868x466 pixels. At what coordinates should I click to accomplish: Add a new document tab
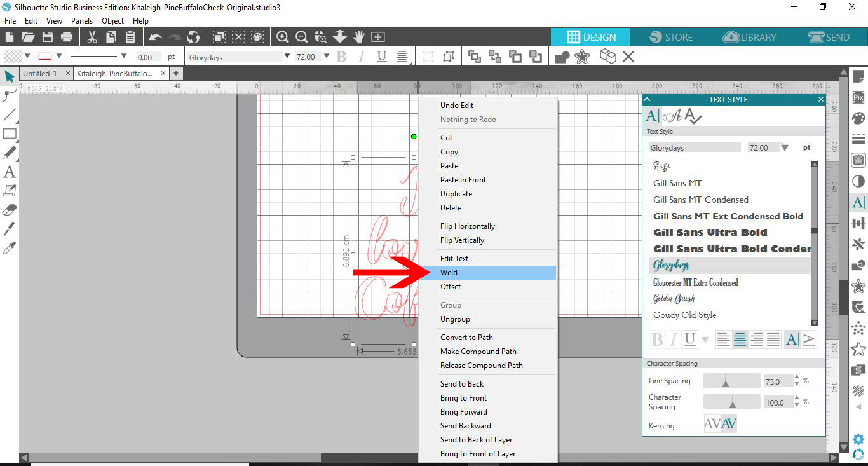pyautogui.click(x=176, y=74)
